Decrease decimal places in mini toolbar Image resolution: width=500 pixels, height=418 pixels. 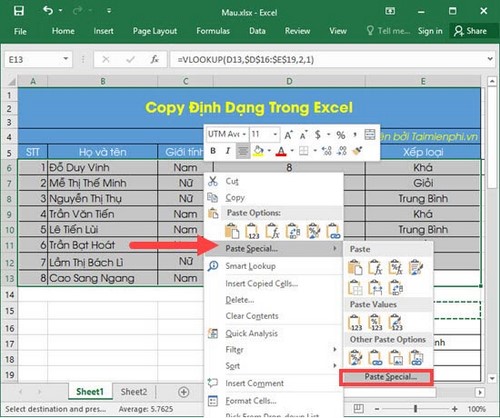(342, 151)
